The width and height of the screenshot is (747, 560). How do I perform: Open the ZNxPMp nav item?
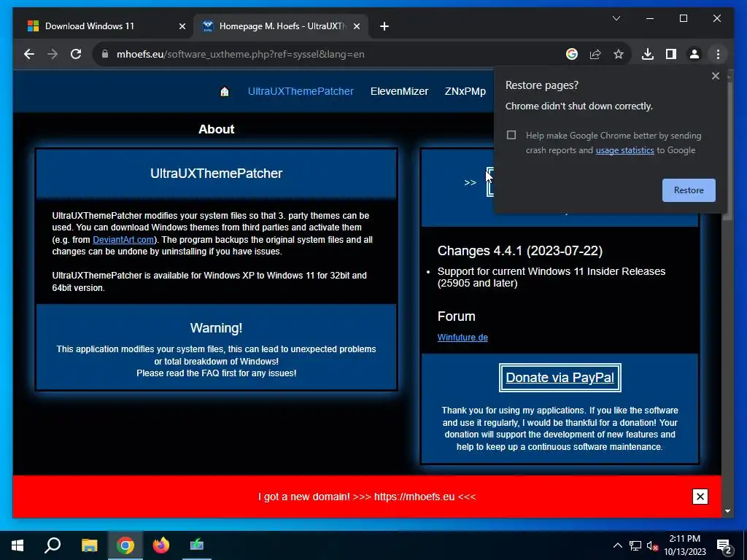(465, 91)
